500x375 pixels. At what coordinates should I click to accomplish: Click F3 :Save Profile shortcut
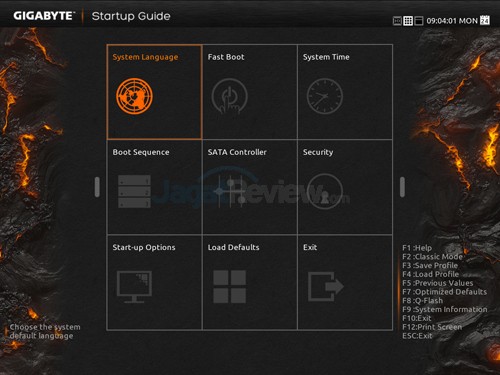430,266
